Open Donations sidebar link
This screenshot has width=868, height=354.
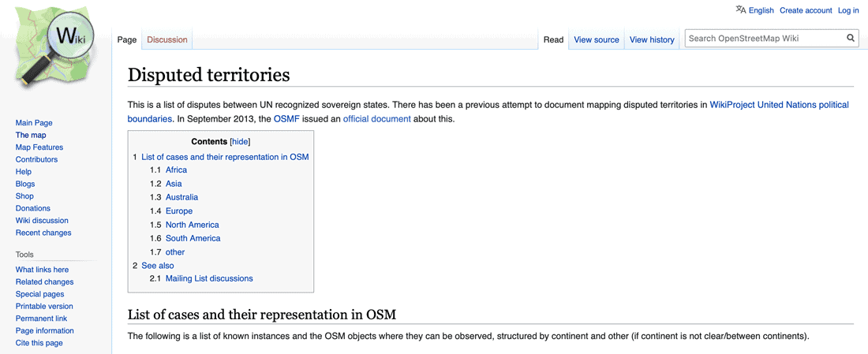pos(32,208)
